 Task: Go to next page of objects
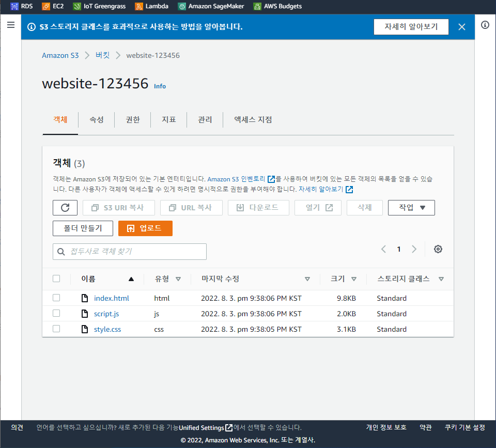[414, 249]
